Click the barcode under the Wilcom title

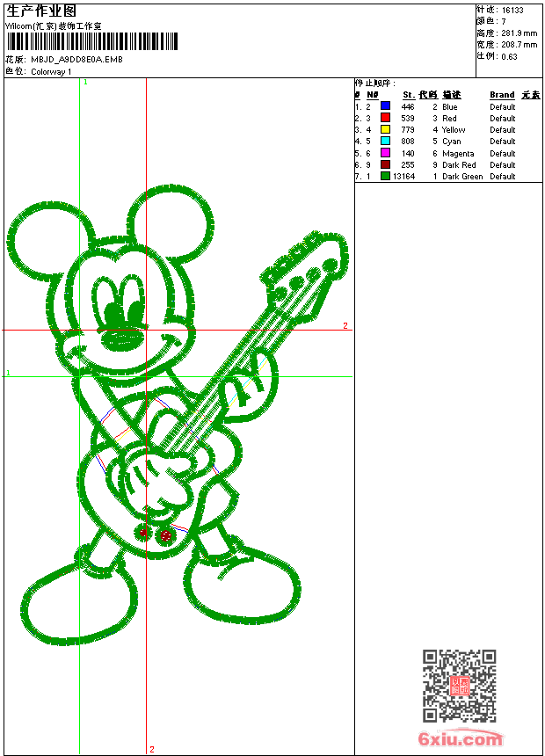pyautogui.click(x=92, y=41)
